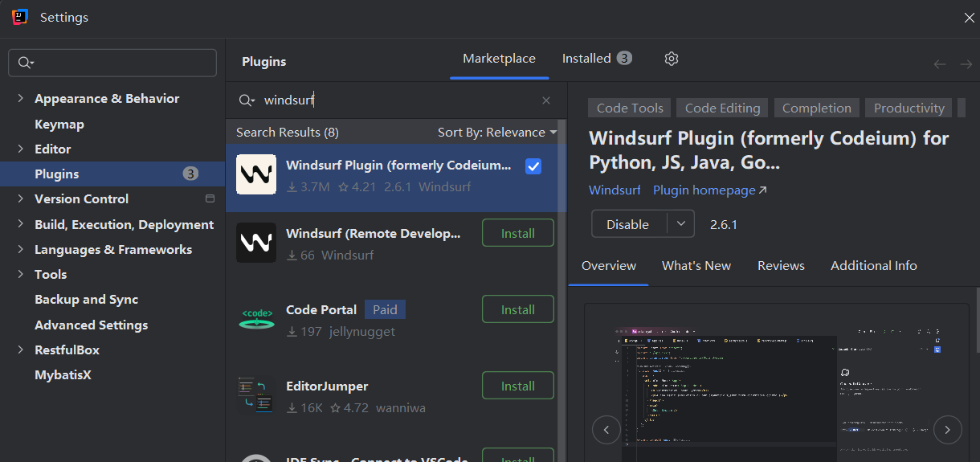
Task: Install the EditorJumper plugin
Action: (518, 386)
